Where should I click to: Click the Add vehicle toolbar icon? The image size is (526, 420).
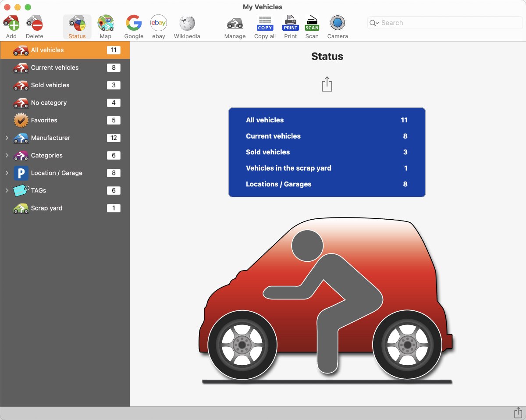click(x=11, y=23)
